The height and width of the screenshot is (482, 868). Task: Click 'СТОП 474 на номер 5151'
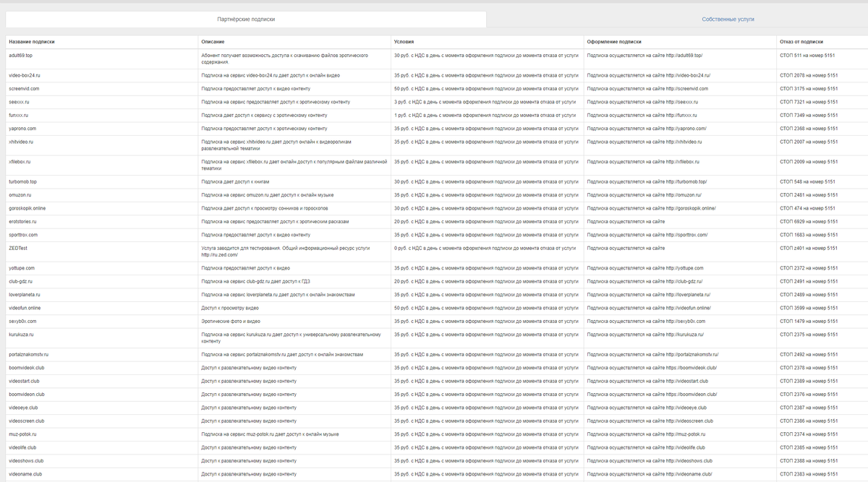point(807,208)
